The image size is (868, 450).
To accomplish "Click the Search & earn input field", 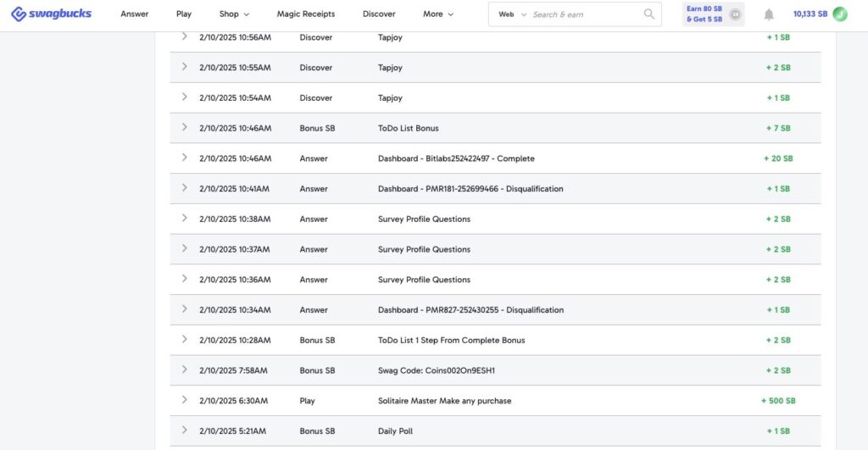I will point(585,14).
